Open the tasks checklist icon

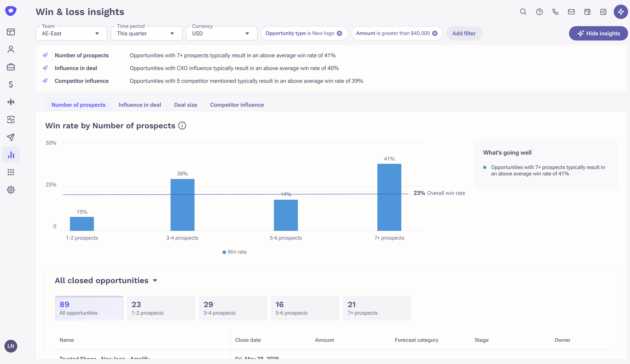pos(603,12)
